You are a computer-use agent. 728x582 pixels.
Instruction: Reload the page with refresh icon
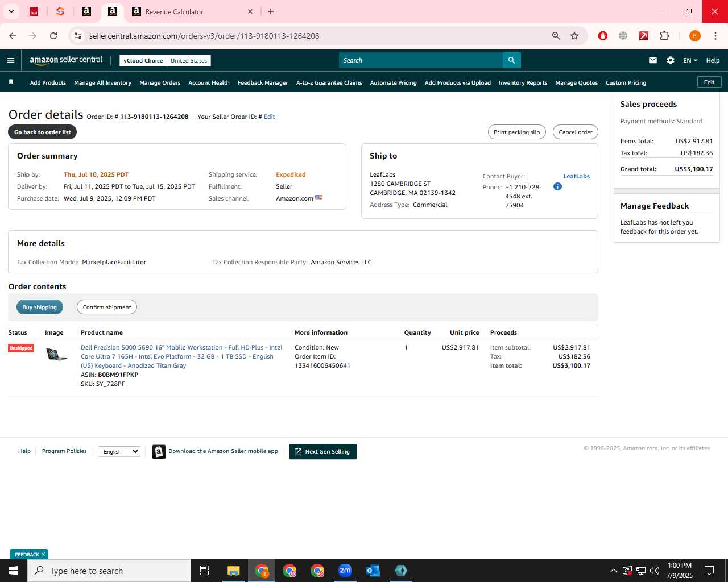pos(53,36)
